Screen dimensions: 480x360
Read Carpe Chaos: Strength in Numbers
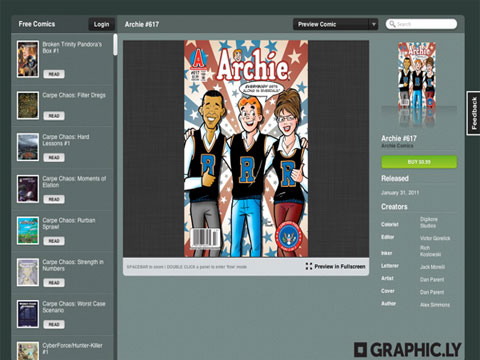point(54,283)
